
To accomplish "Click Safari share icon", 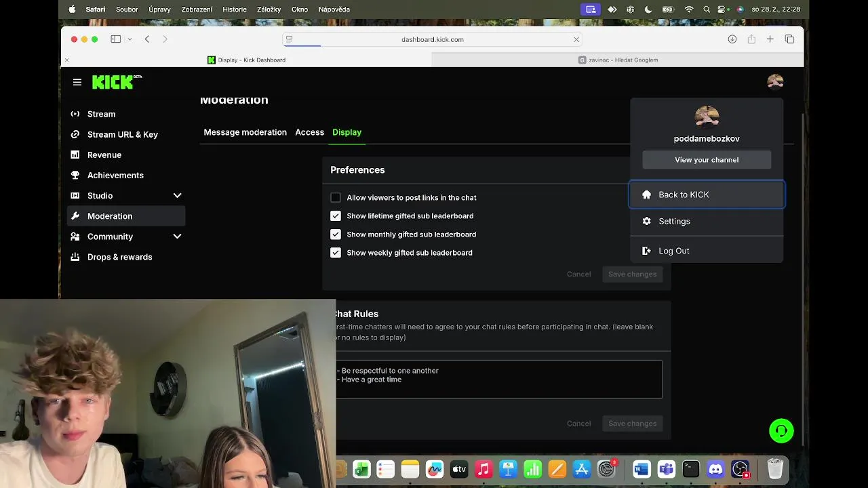I will pyautogui.click(x=751, y=39).
